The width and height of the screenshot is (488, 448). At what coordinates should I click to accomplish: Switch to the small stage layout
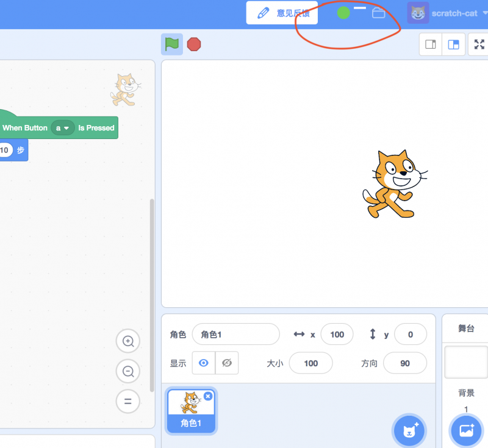click(431, 44)
